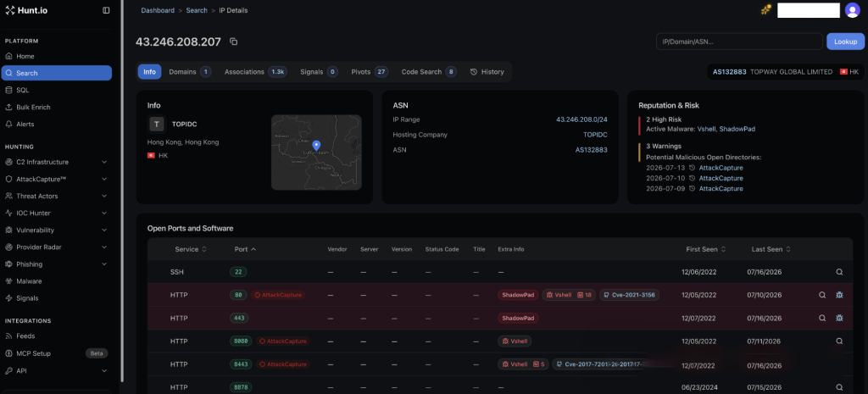Click AttackCapture badge on port 8080 row
Image resolution: width=868 pixels, height=394 pixels.
[282, 341]
